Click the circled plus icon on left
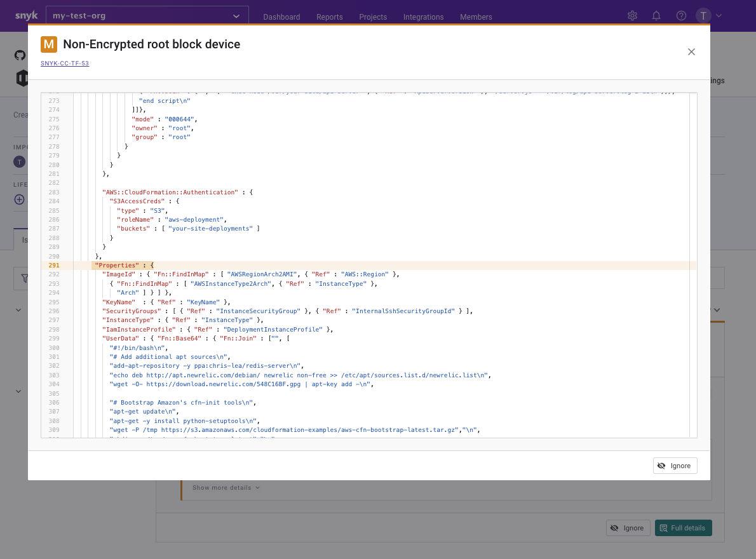This screenshot has width=756, height=559. 20,199
